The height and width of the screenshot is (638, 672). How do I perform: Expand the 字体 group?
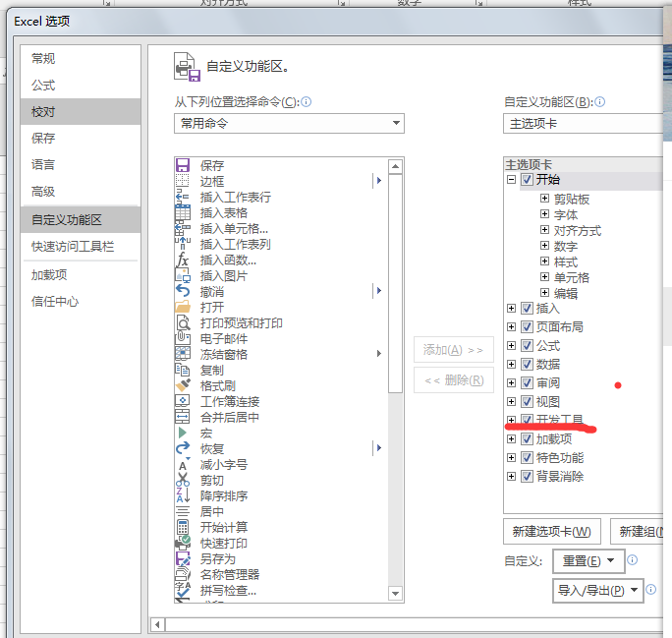(544, 214)
